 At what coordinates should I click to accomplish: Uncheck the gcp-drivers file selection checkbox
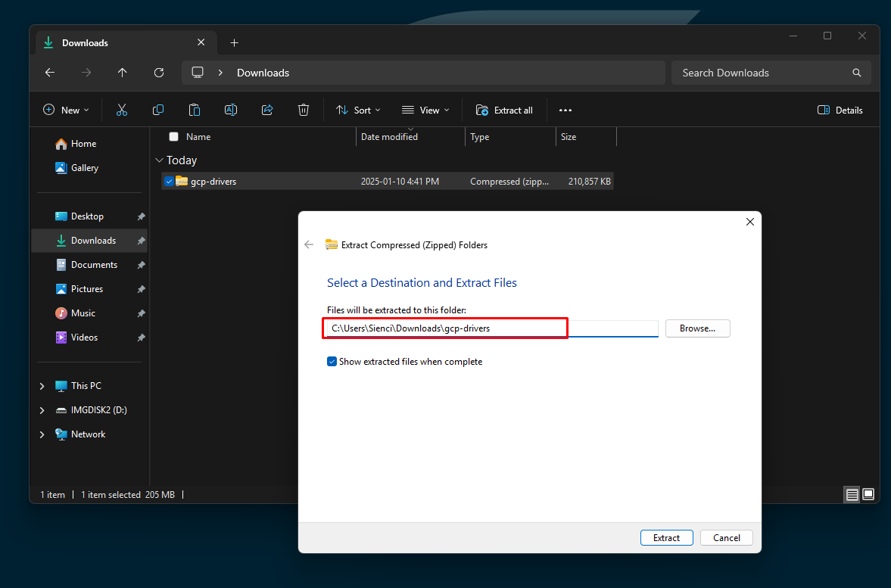coord(170,181)
